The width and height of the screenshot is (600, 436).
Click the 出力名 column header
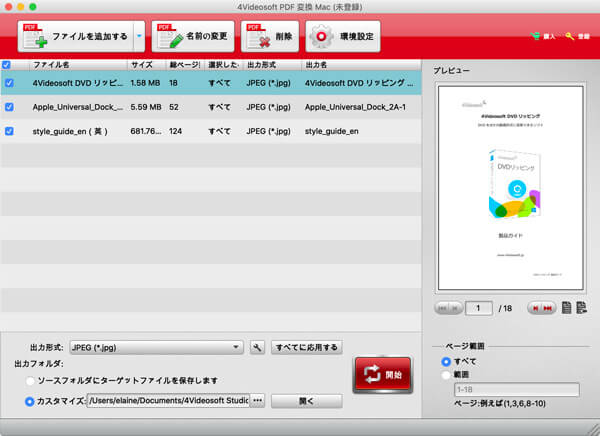click(361, 65)
